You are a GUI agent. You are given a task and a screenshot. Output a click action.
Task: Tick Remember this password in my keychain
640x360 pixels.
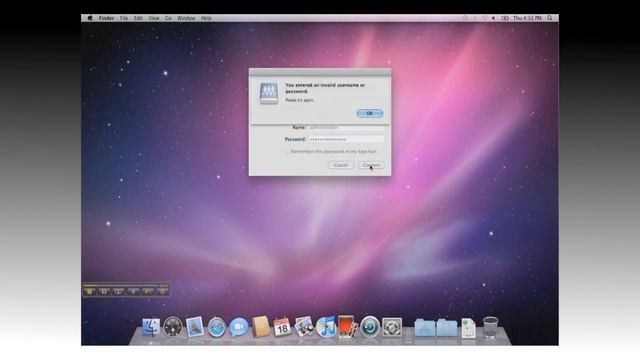click(287, 151)
